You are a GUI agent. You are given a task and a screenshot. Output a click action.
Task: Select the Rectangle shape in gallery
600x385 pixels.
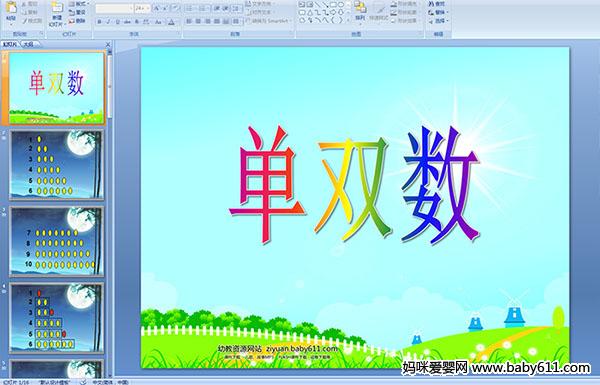tap(333, 4)
